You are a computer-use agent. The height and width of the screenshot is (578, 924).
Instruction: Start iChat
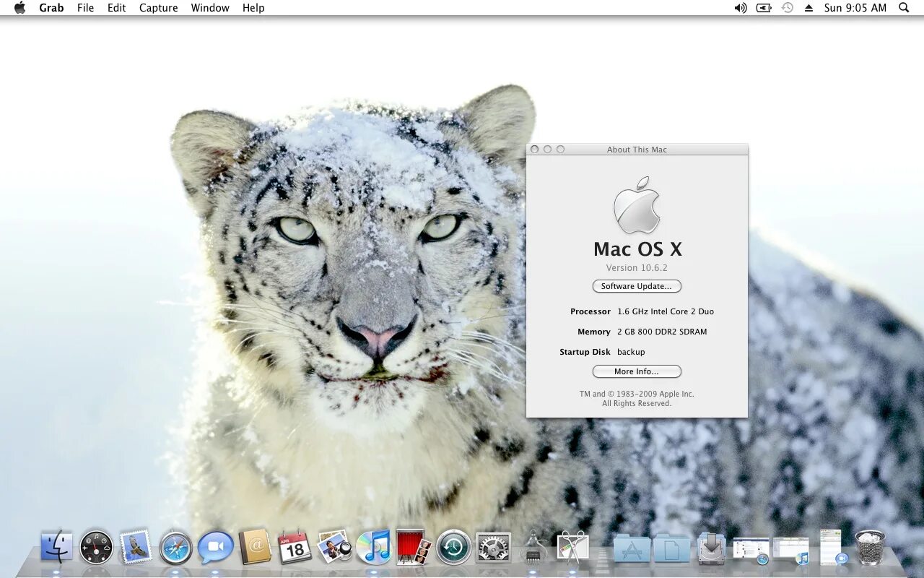click(214, 547)
